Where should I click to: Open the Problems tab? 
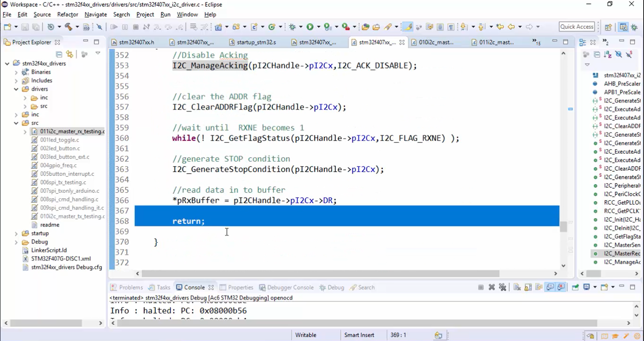pyautogui.click(x=127, y=287)
